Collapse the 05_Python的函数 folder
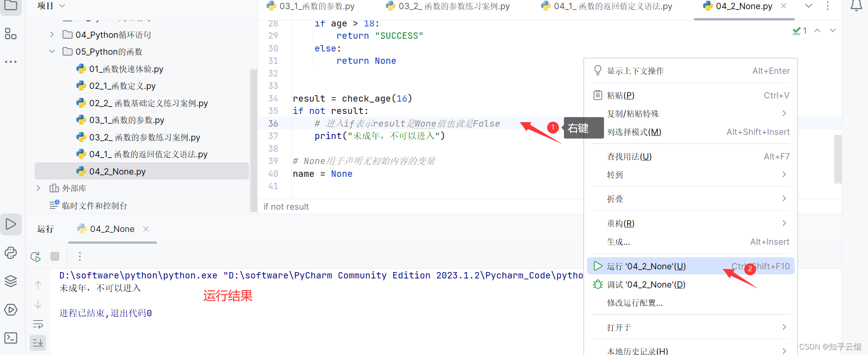868x355 pixels. [52, 51]
